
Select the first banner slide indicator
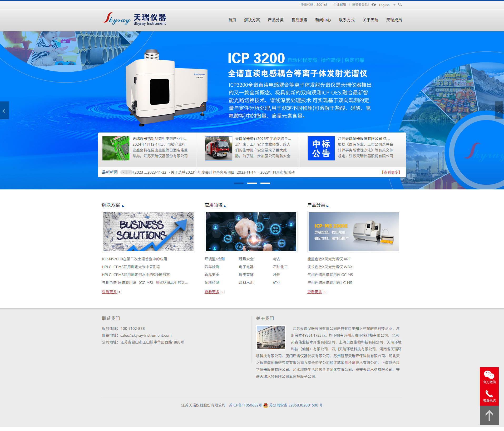click(239, 183)
